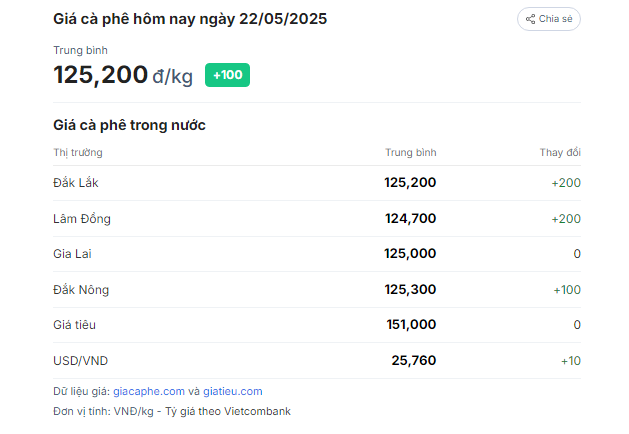629x434 pixels.
Task: Click the Trung bình column header
Action: [x=411, y=152]
